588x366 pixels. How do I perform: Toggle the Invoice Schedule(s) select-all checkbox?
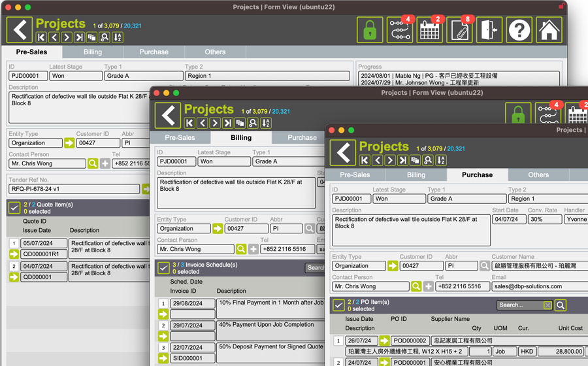[163, 268]
